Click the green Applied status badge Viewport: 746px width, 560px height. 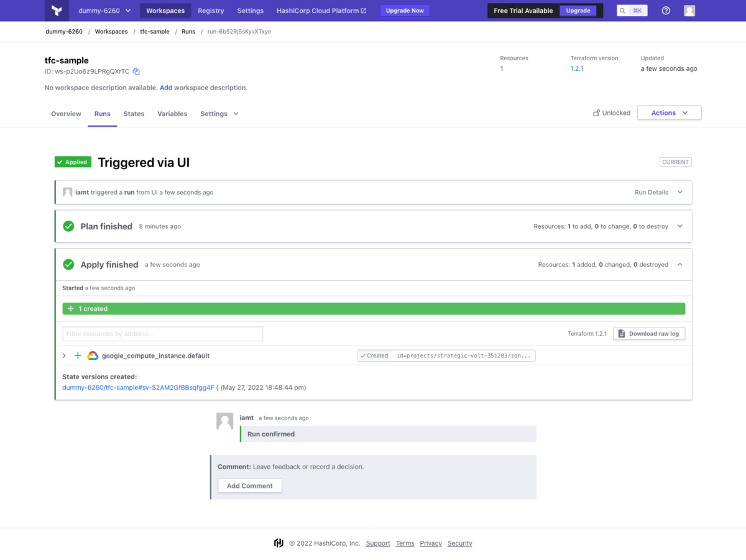click(73, 162)
